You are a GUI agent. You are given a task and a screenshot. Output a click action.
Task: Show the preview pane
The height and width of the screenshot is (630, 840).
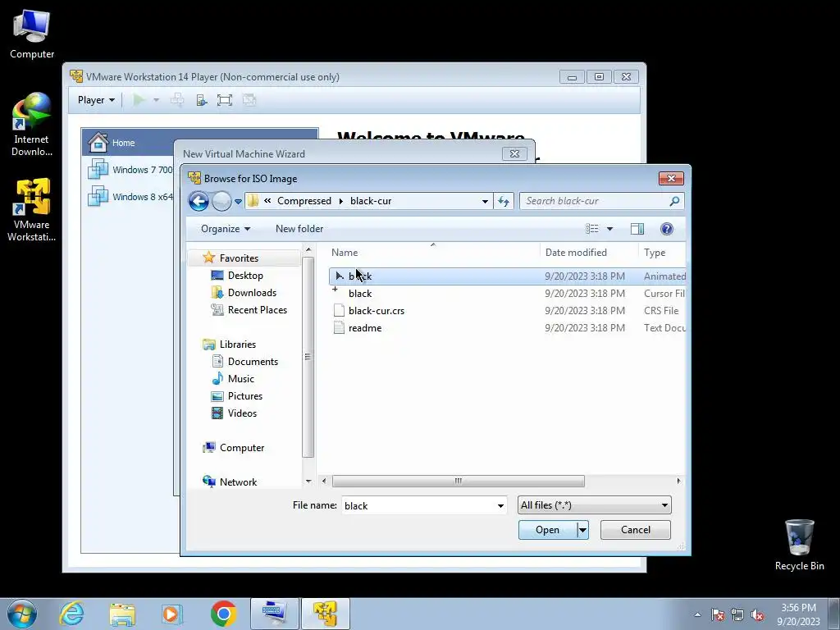[x=637, y=229]
